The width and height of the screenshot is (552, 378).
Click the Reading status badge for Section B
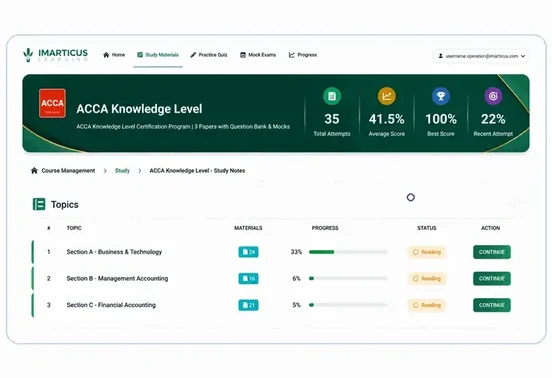coord(427,278)
